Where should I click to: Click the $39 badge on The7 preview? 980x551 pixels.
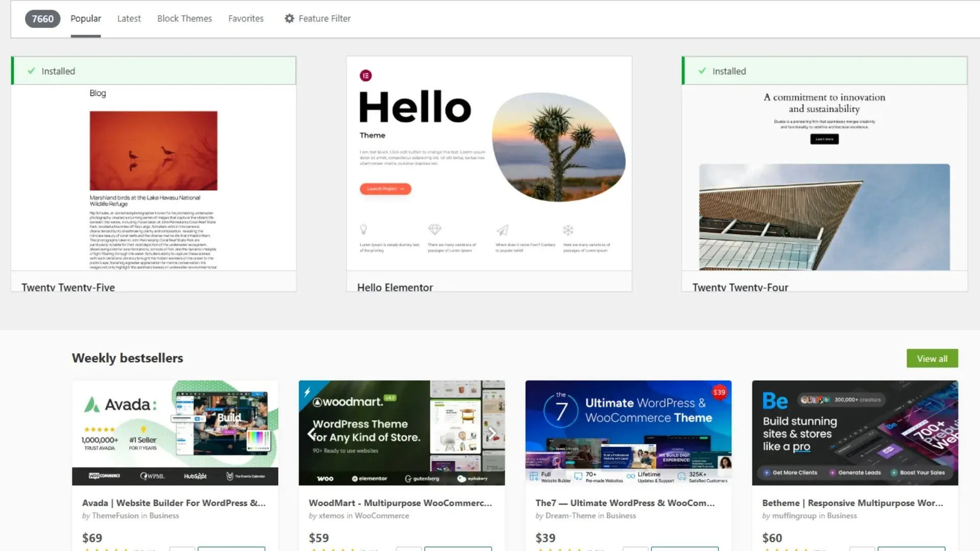coord(718,392)
